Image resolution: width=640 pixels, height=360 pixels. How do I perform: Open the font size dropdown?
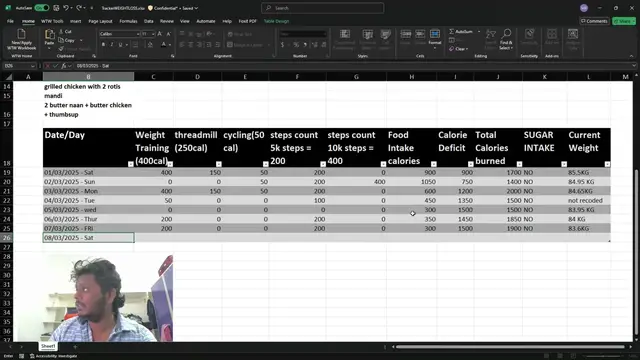coord(153,34)
